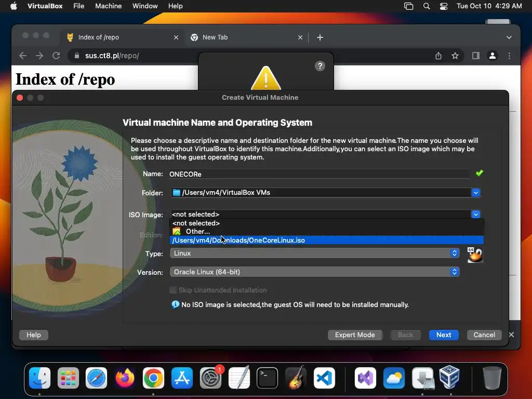This screenshot has width=532, height=399.
Task: Open the Apple menu
Action: (14, 6)
